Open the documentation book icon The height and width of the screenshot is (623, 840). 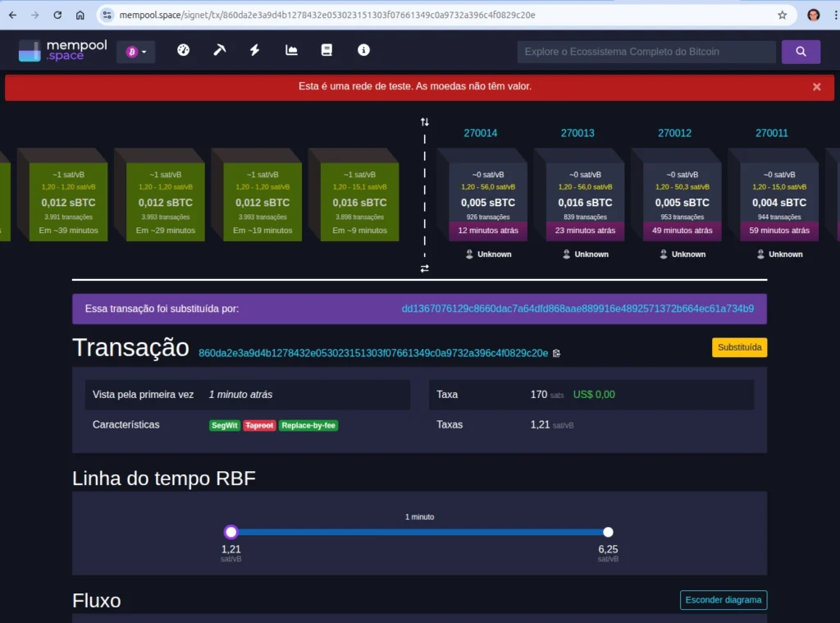(326, 50)
